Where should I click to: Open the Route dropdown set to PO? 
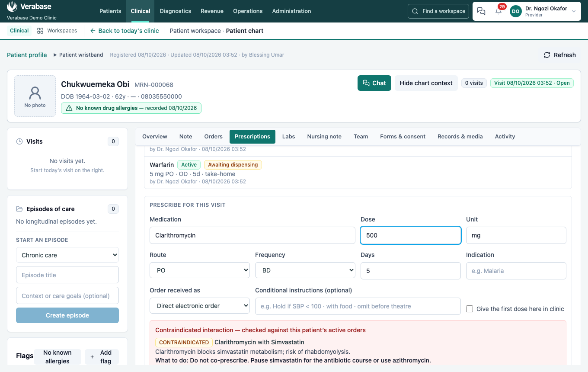200,270
